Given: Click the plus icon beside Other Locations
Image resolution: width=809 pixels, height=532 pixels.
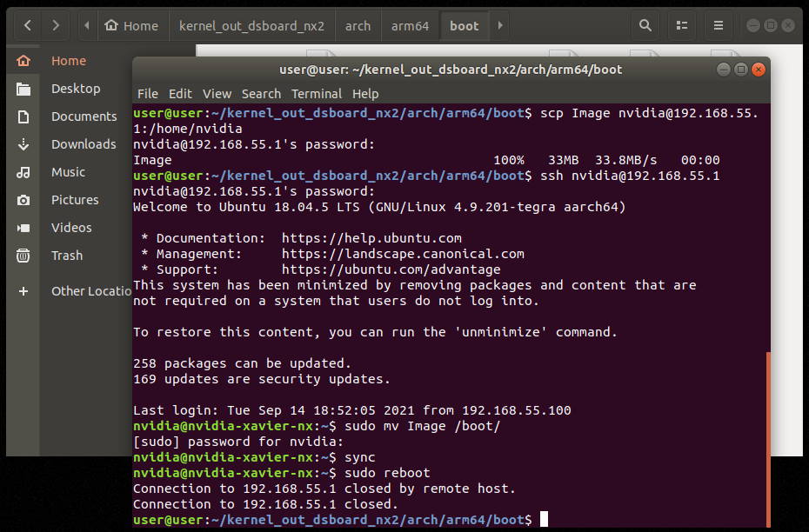Looking at the screenshot, I should (x=23, y=291).
